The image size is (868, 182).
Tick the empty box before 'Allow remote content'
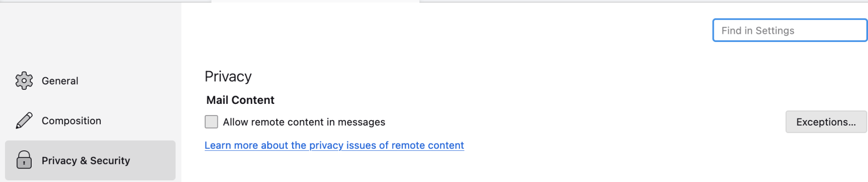coord(211,122)
